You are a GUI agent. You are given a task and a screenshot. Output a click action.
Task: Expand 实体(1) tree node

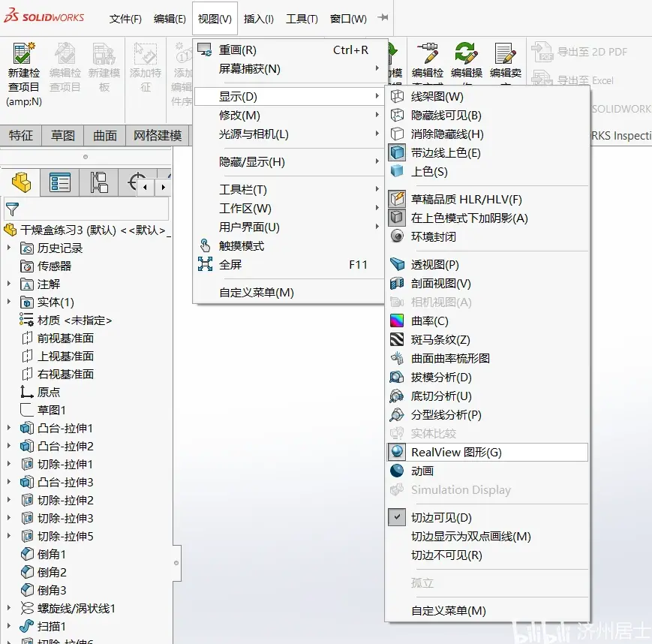[9, 301]
